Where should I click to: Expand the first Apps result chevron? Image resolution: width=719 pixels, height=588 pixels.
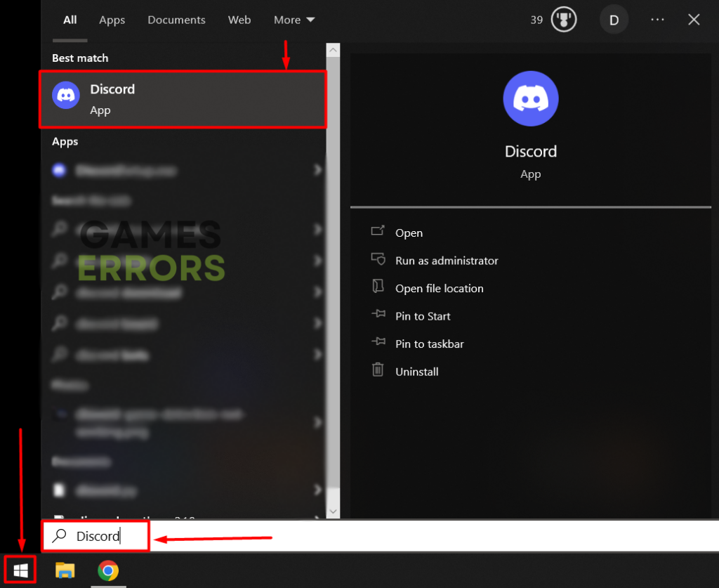pos(318,170)
